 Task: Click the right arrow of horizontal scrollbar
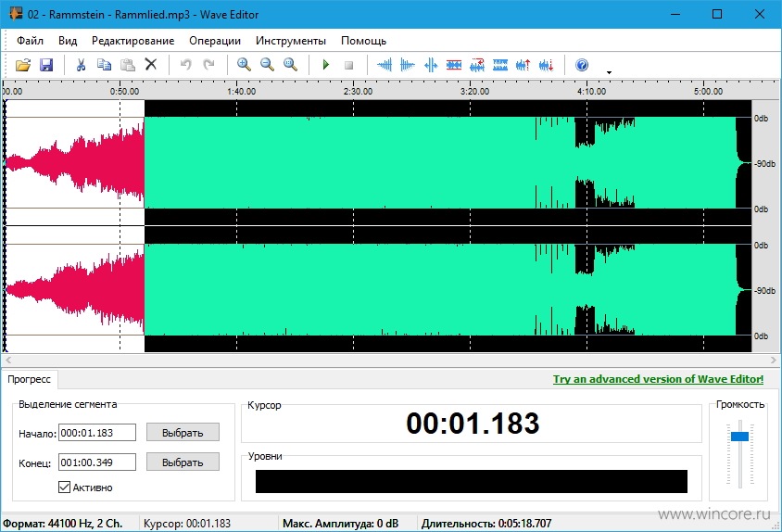(x=773, y=360)
